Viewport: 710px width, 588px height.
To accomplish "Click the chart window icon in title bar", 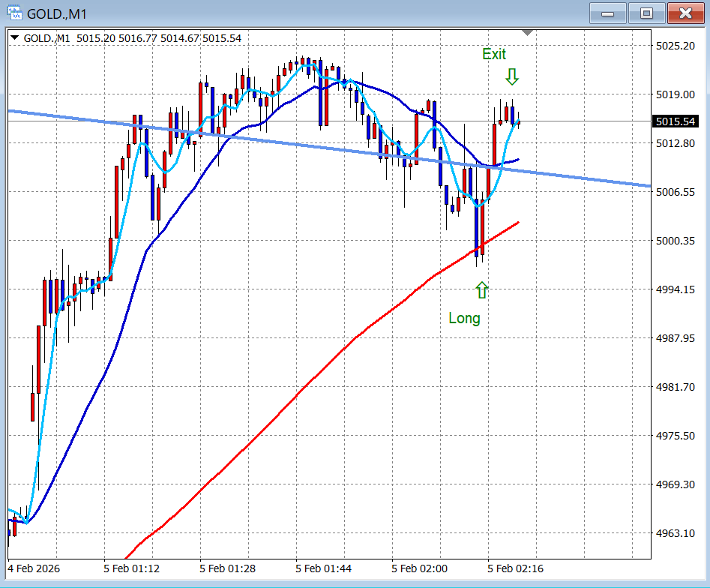I will click(14, 13).
